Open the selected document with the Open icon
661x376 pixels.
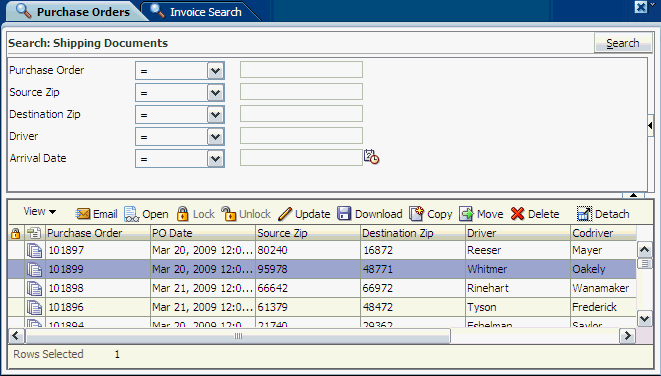[x=132, y=214]
